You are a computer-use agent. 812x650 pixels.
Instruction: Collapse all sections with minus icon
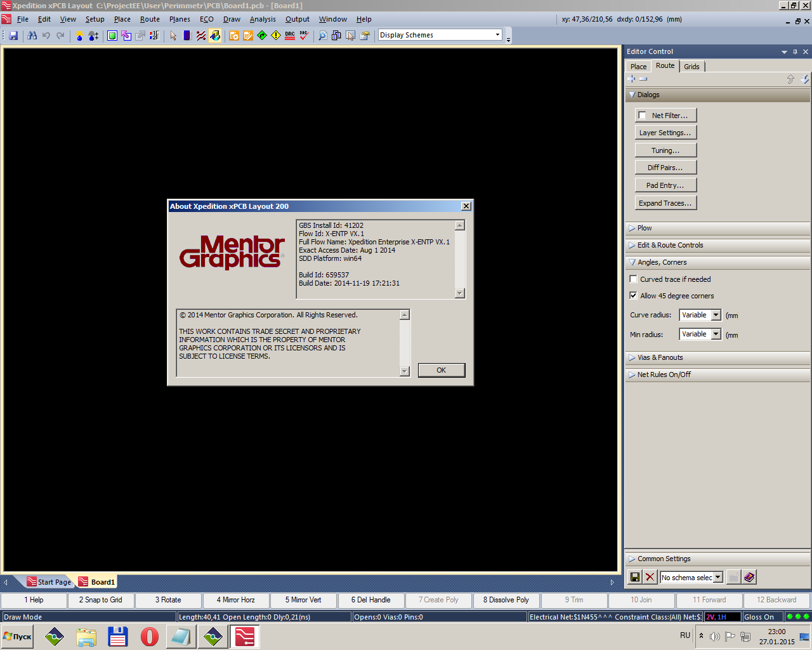(x=643, y=79)
